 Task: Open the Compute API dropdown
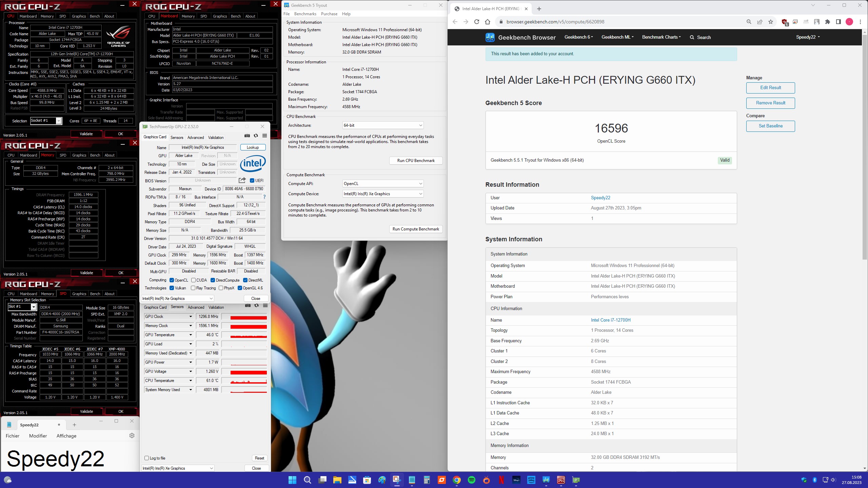383,184
